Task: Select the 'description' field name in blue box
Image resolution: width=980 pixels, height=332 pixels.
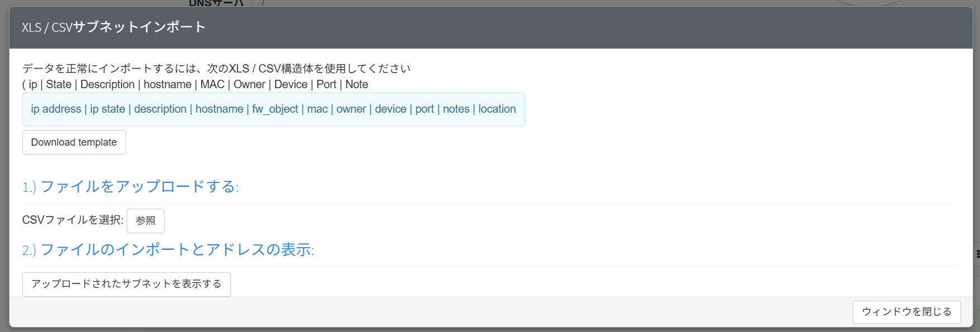Action: (x=160, y=109)
